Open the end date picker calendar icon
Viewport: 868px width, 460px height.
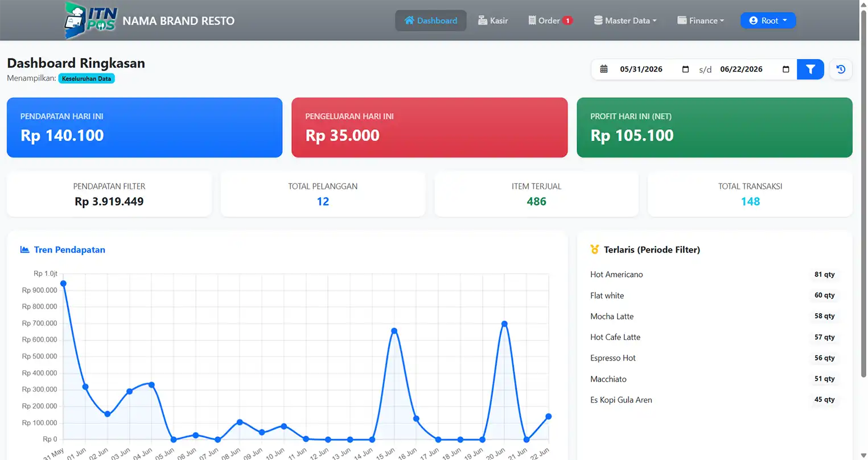tap(786, 69)
